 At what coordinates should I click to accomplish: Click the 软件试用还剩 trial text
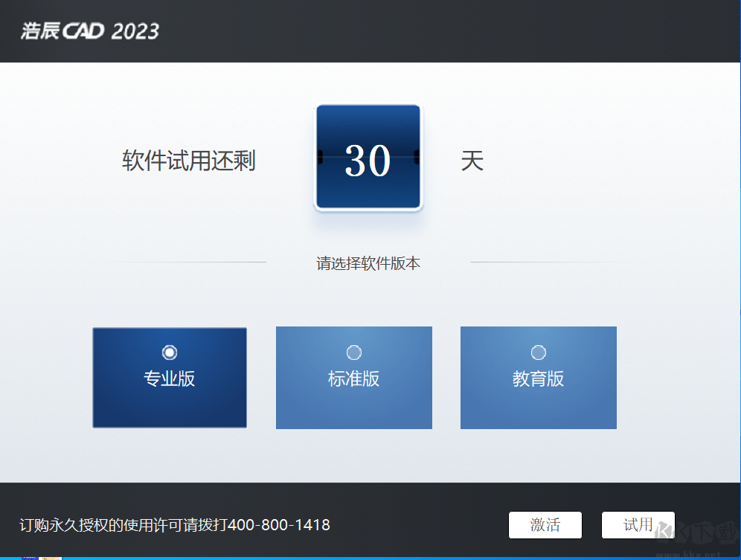[189, 161]
